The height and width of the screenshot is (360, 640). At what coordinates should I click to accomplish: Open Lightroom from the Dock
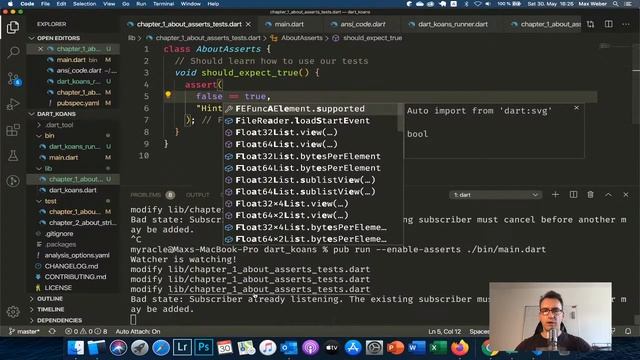pyautogui.click(x=182, y=347)
